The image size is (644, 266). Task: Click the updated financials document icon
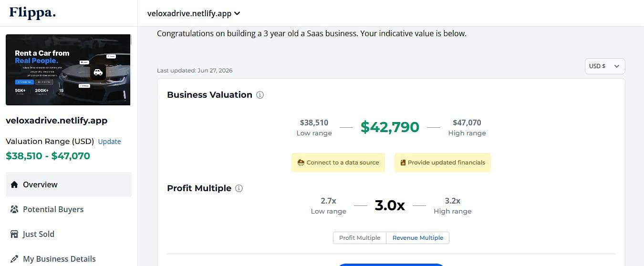click(x=403, y=163)
